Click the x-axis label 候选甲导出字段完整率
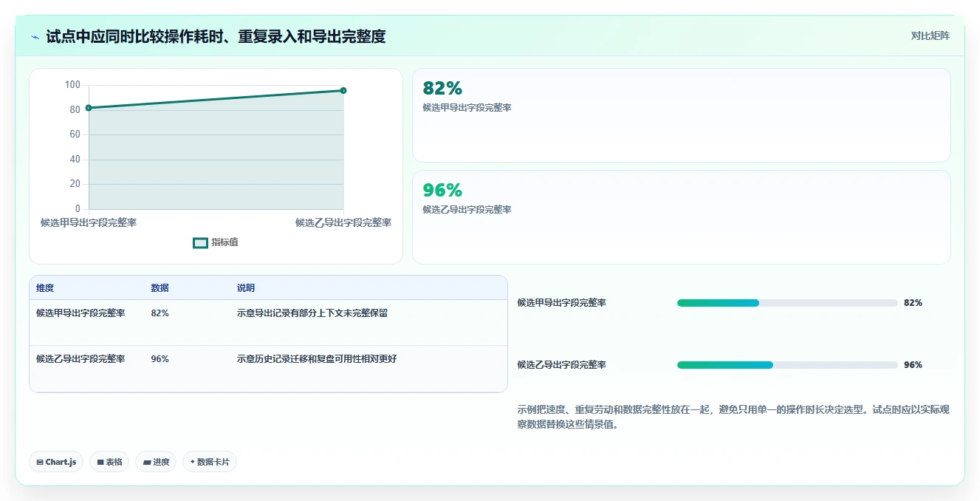This screenshot has height=501, width=980. click(89, 222)
